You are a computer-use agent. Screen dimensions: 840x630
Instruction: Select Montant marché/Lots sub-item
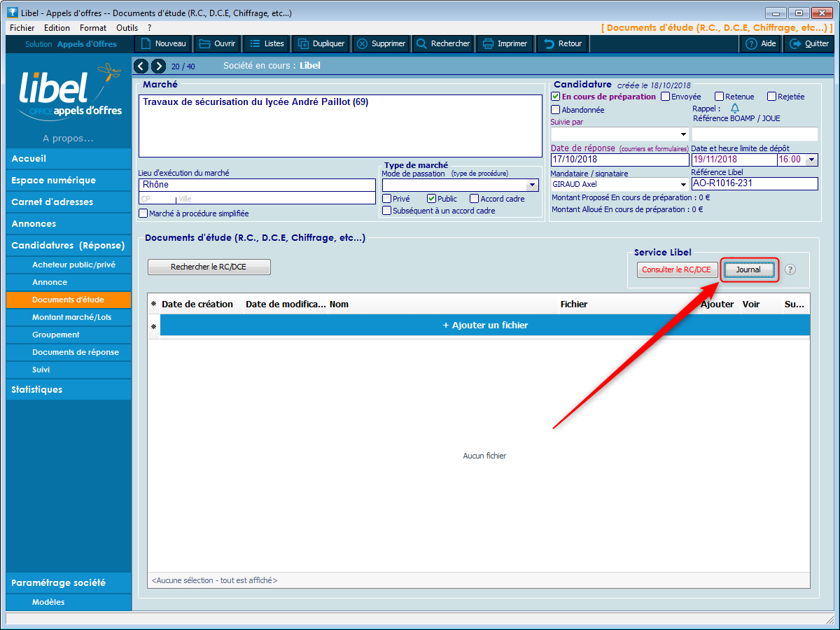(x=69, y=317)
